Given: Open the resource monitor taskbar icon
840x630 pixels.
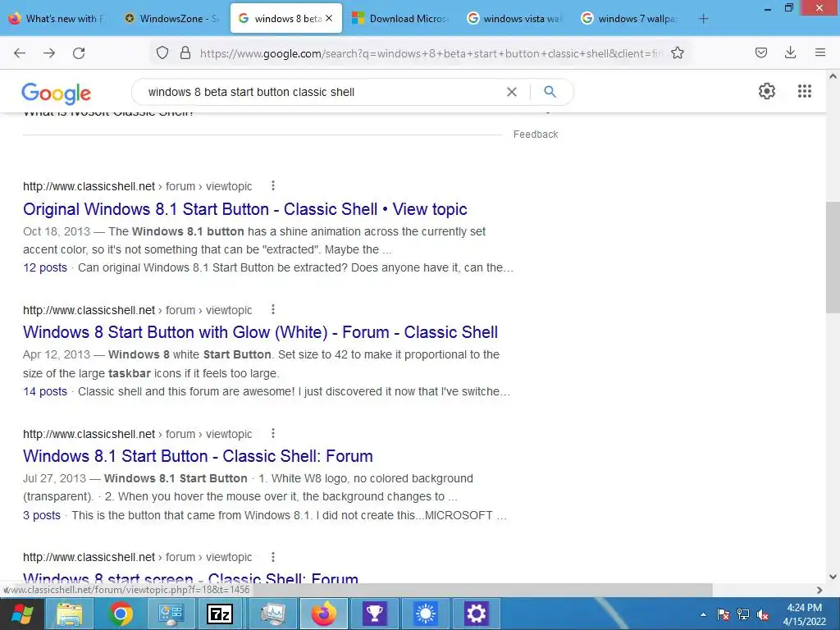Looking at the screenshot, I should coord(273,614).
